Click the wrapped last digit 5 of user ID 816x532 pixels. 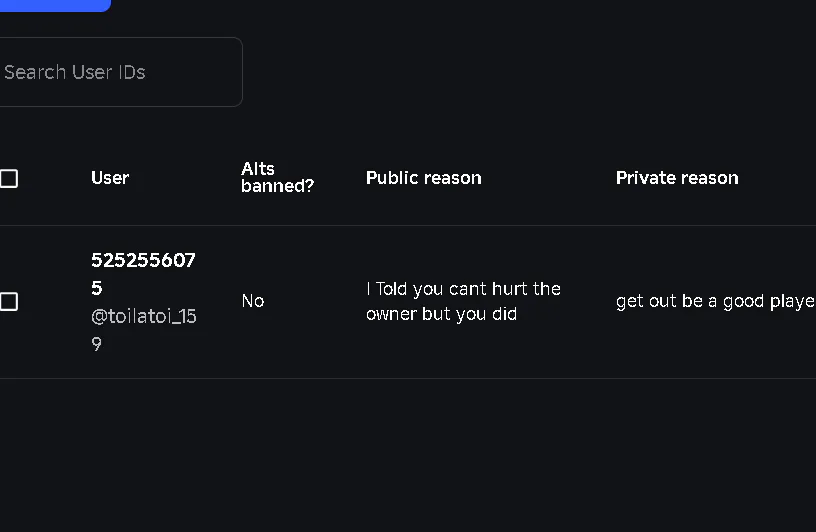97,288
